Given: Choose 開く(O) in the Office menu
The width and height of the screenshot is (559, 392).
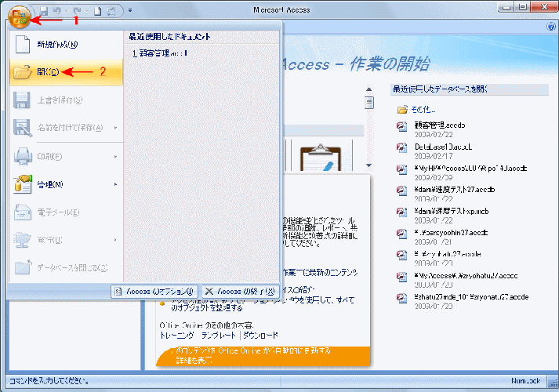Looking at the screenshot, I should (66, 72).
